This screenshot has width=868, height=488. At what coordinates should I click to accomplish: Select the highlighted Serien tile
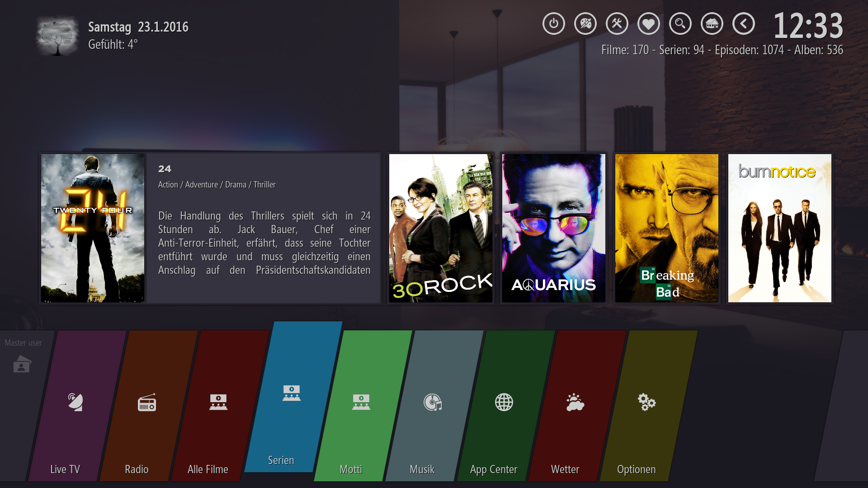coord(293,396)
